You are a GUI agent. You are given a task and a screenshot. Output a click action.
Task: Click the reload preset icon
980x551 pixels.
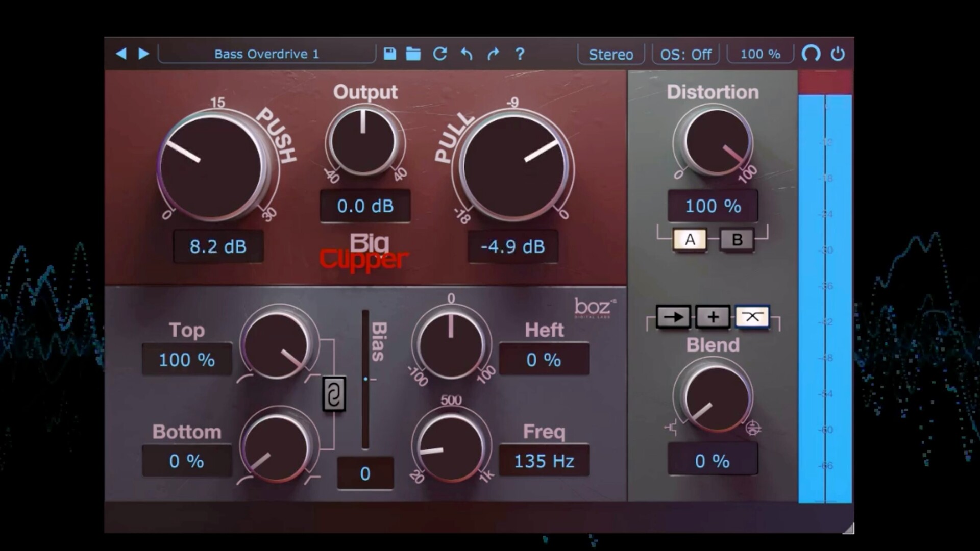tap(440, 54)
